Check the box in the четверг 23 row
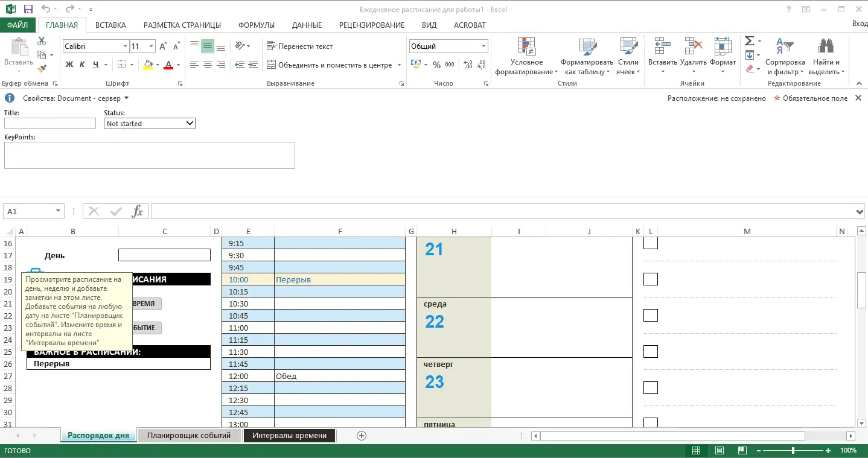The image size is (868, 458). (x=650, y=388)
